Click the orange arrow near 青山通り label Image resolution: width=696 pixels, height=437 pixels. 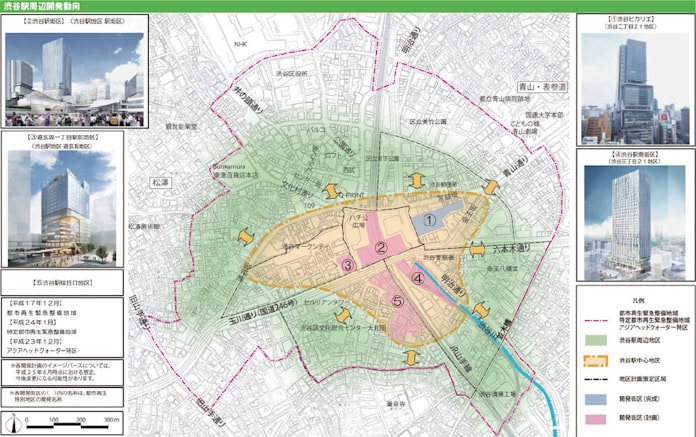click(x=490, y=187)
